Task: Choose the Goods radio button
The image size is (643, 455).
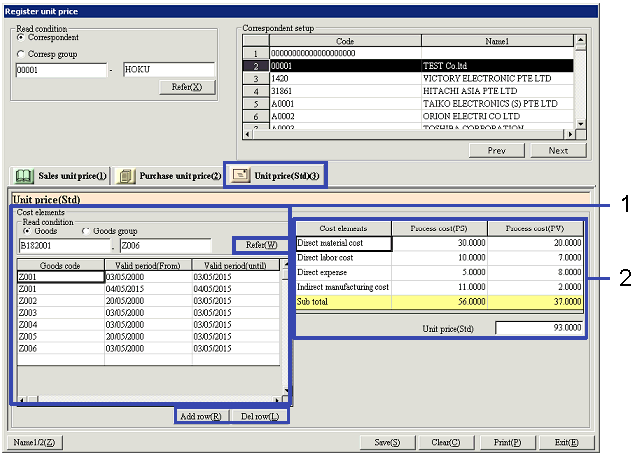Action: [x=27, y=230]
